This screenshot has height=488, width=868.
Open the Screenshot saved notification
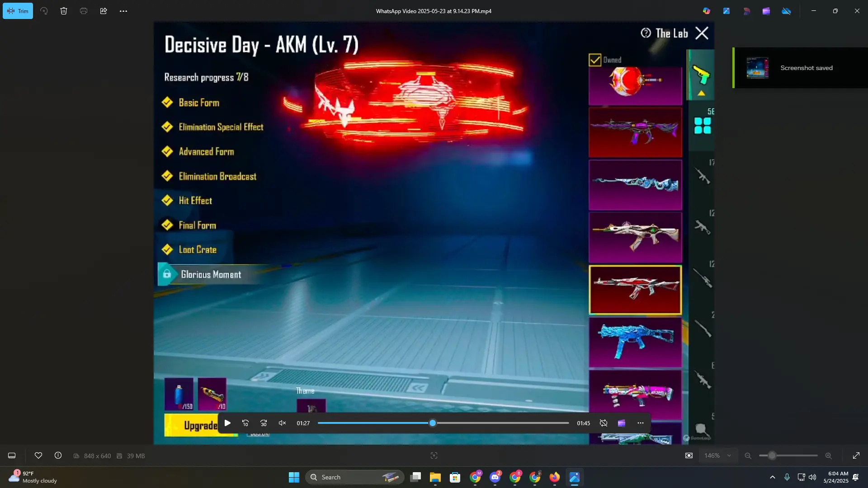800,68
